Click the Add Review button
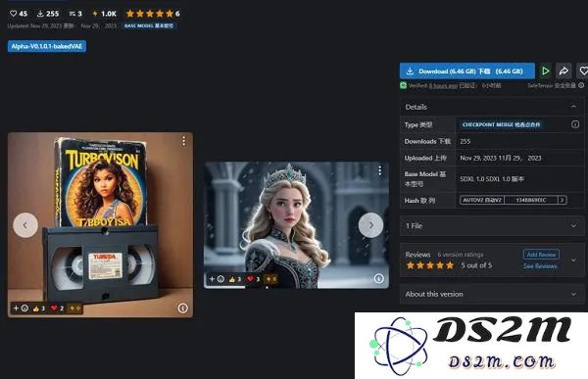The image size is (588, 379). tap(541, 255)
